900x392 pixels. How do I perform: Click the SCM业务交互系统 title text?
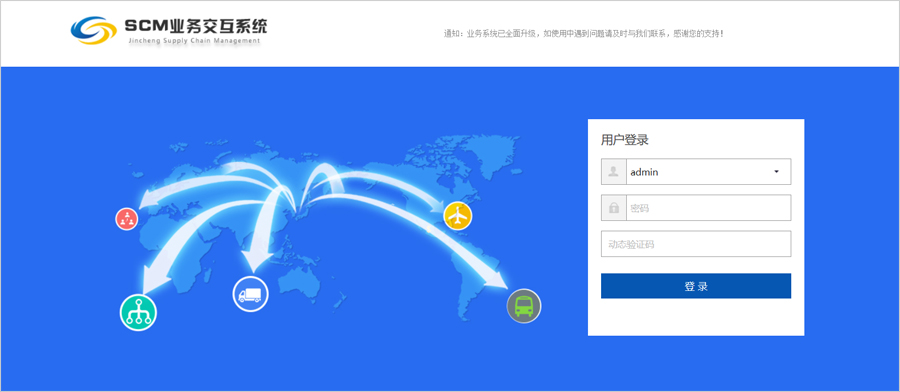click(x=196, y=25)
